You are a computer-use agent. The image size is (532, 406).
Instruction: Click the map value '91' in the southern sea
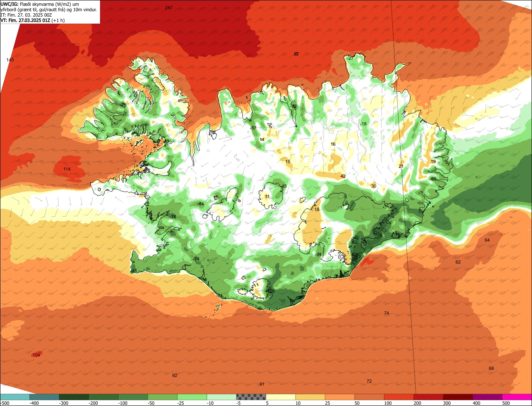coord(262,384)
